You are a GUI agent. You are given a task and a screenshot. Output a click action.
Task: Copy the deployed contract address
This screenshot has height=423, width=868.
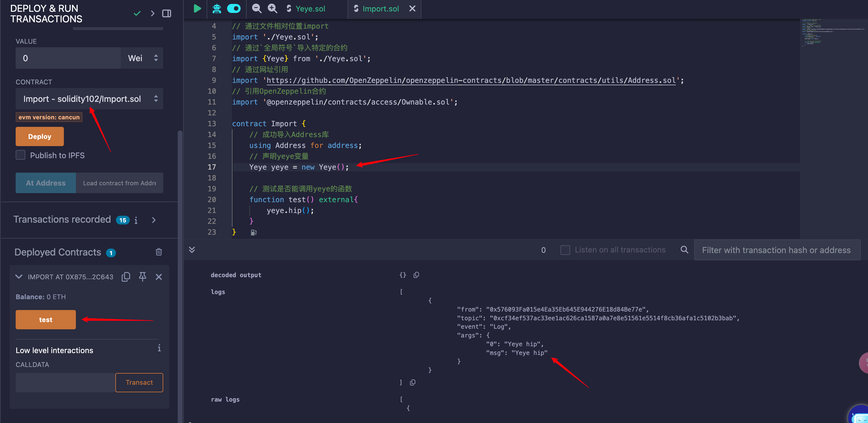pyautogui.click(x=126, y=277)
